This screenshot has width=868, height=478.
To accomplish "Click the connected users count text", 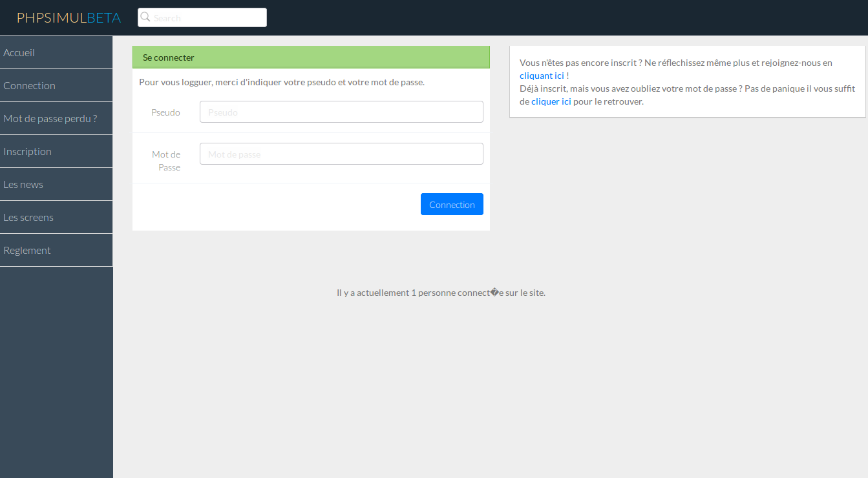I will pos(441,292).
